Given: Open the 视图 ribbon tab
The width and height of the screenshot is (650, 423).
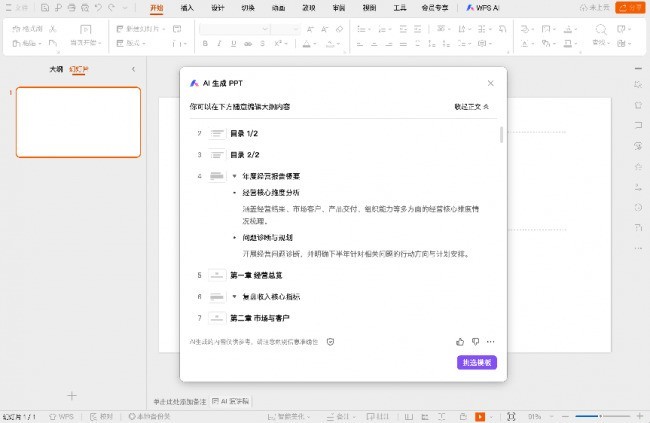Looking at the screenshot, I should [x=369, y=8].
